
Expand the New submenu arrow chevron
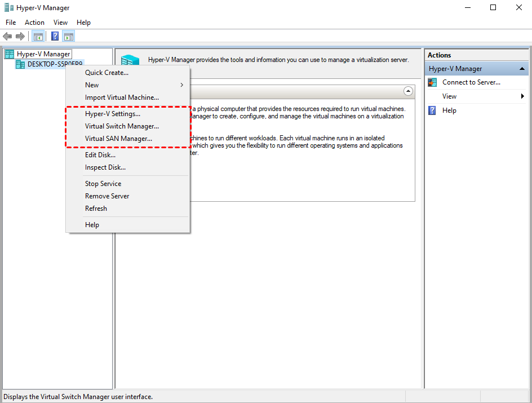(x=182, y=85)
